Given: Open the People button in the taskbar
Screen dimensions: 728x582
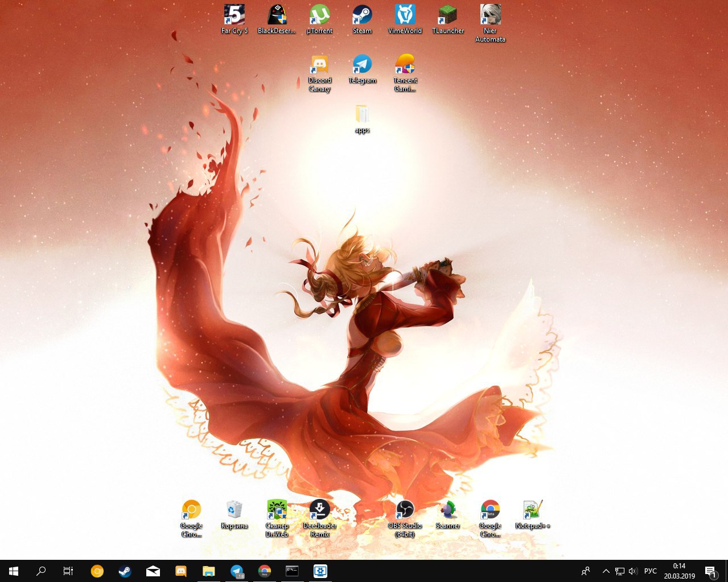Looking at the screenshot, I should [x=586, y=571].
